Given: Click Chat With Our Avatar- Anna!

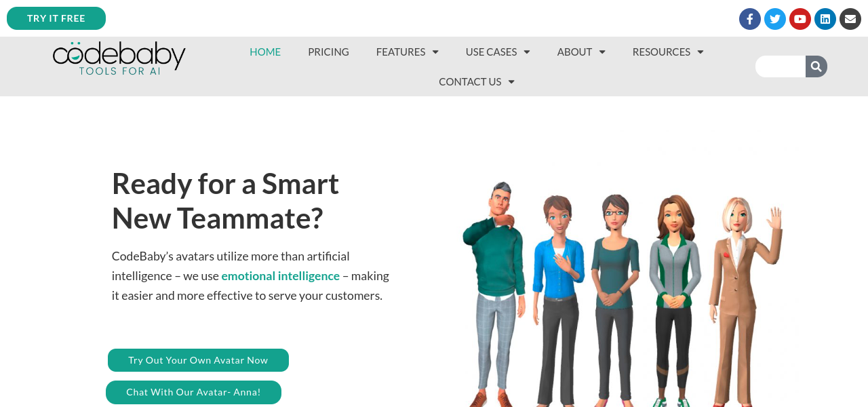Looking at the screenshot, I should pyautogui.click(x=193, y=392).
